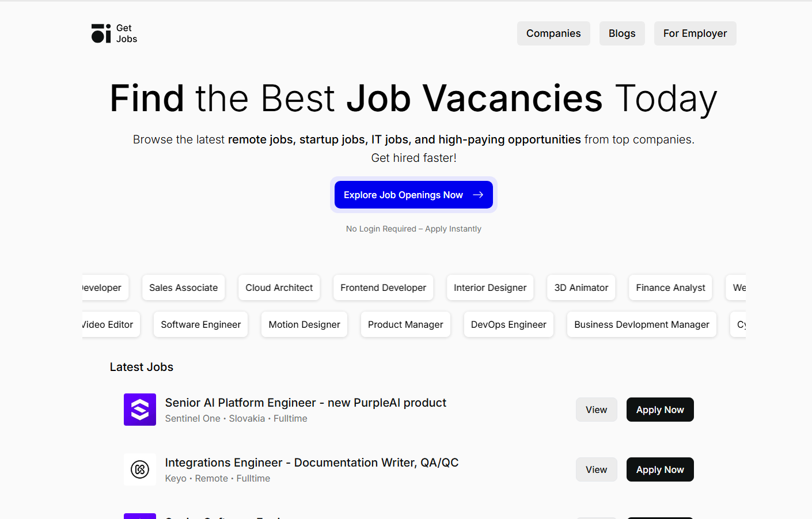
Task: Click the 'Find the Best Job Vacancies Today' headline
Action: point(413,99)
